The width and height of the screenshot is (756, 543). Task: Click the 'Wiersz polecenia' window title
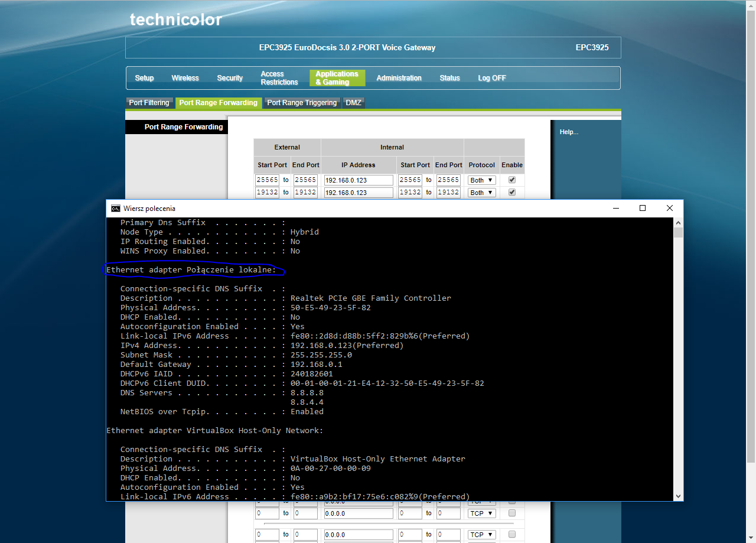point(149,209)
